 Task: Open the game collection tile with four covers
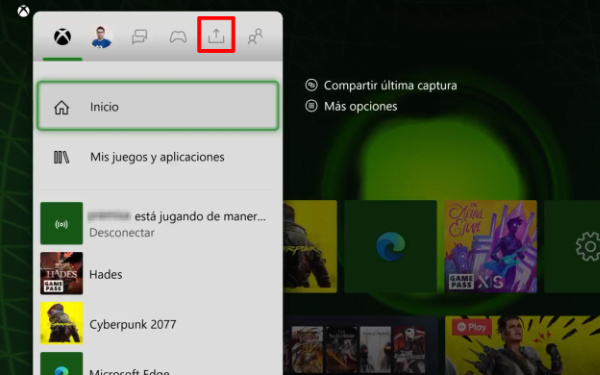click(x=360, y=345)
